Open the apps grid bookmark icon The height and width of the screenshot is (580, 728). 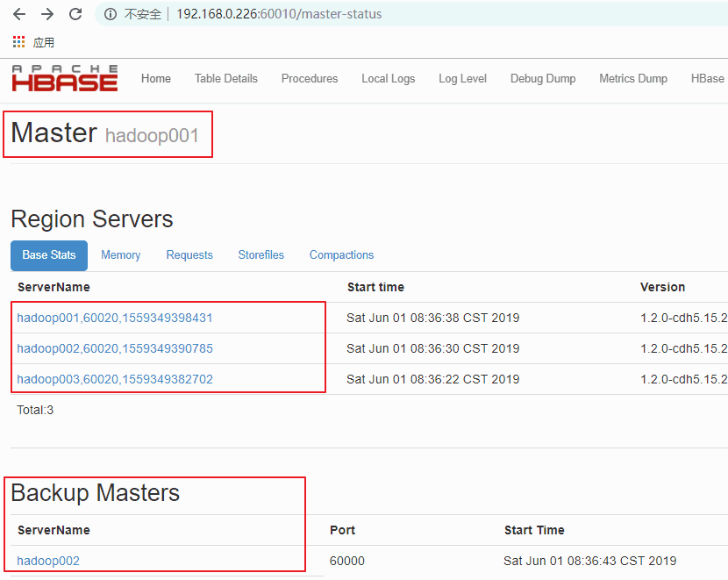point(18,42)
